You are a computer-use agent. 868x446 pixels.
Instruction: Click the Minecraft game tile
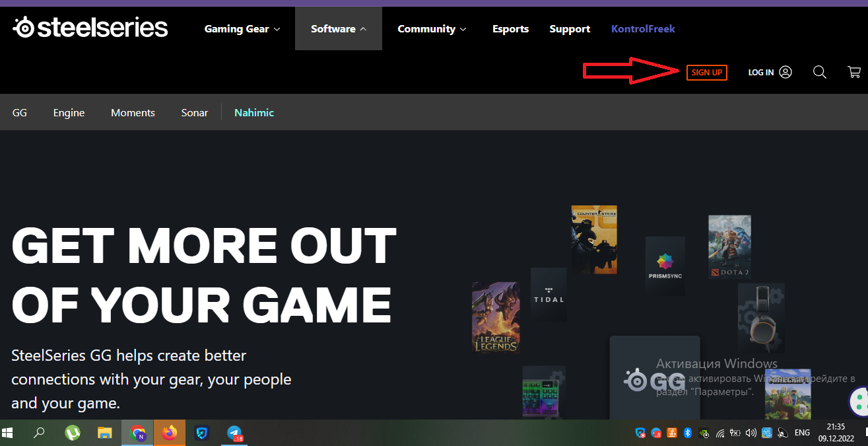(x=787, y=394)
